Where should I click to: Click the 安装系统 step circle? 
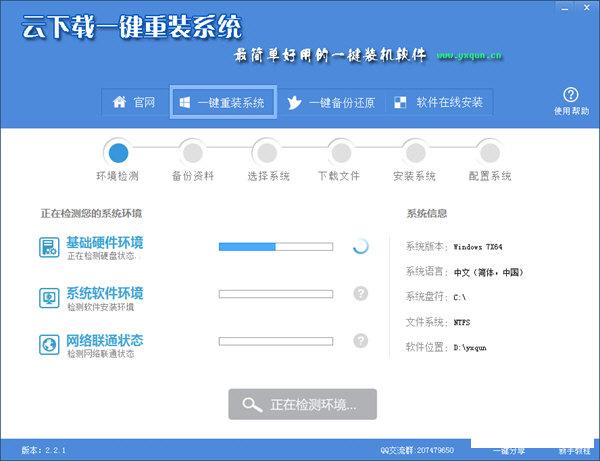414,152
